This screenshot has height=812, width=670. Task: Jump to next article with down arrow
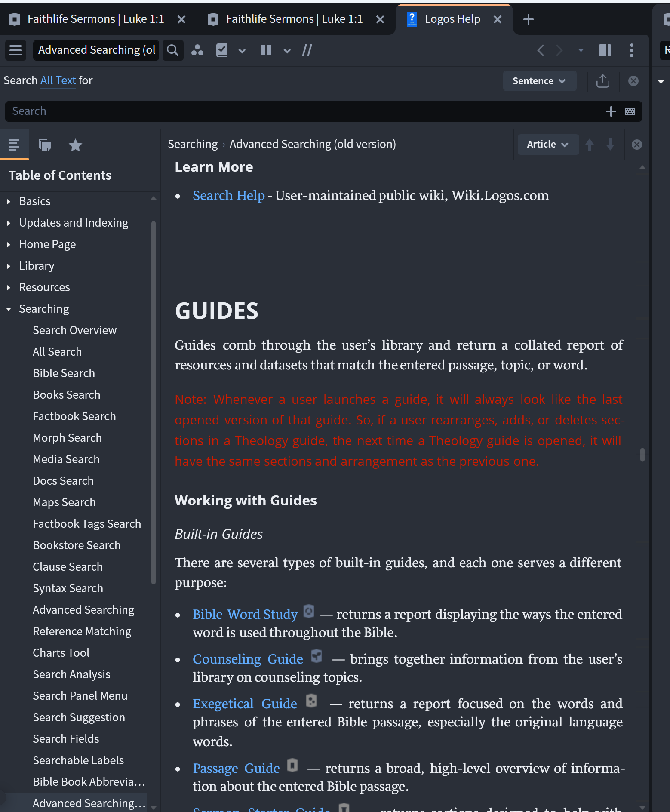610,145
